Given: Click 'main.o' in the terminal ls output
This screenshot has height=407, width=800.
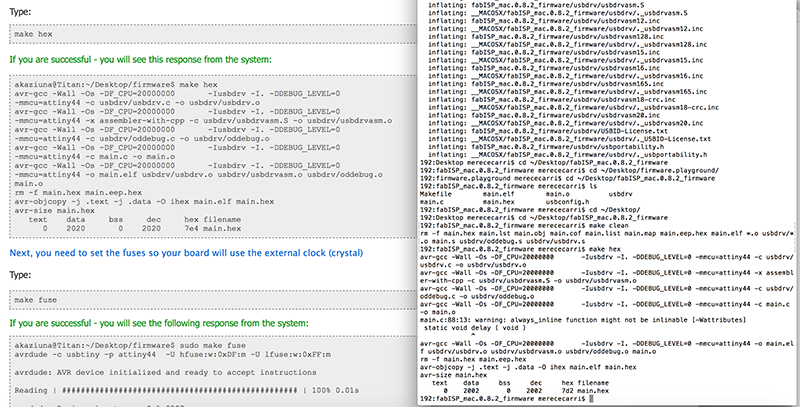Looking at the screenshot, I should [558, 194].
